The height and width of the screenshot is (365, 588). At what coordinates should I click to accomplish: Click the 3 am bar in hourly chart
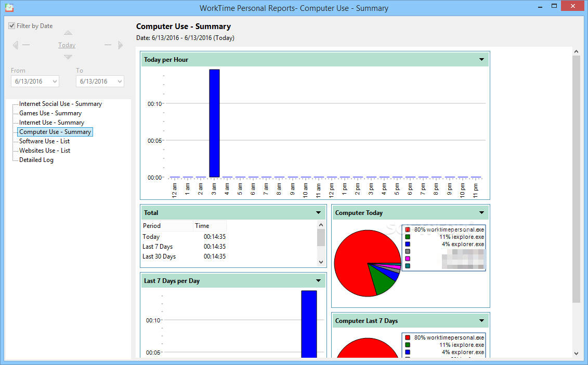[x=215, y=123]
